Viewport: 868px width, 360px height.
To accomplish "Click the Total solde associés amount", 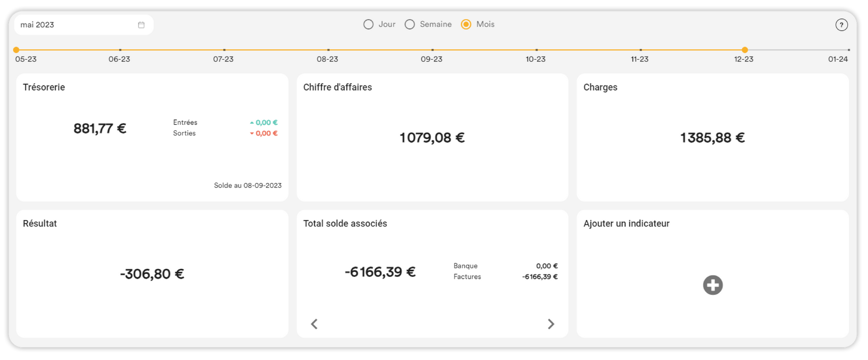I will 380,272.
